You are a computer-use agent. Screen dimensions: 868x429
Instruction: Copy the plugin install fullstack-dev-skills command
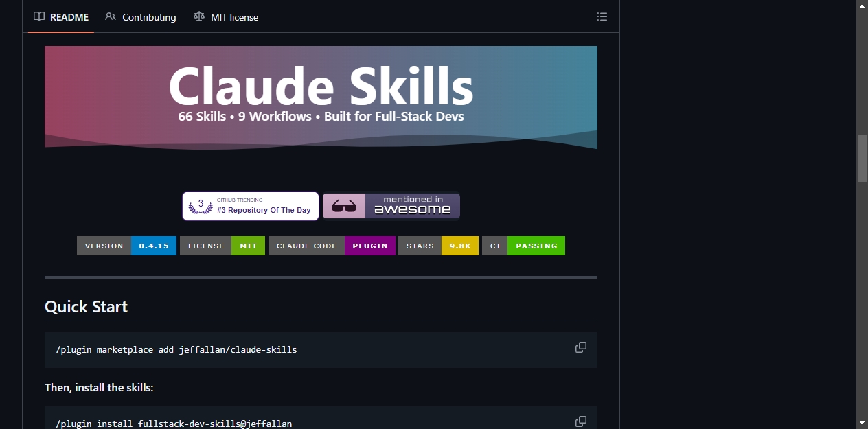581,421
